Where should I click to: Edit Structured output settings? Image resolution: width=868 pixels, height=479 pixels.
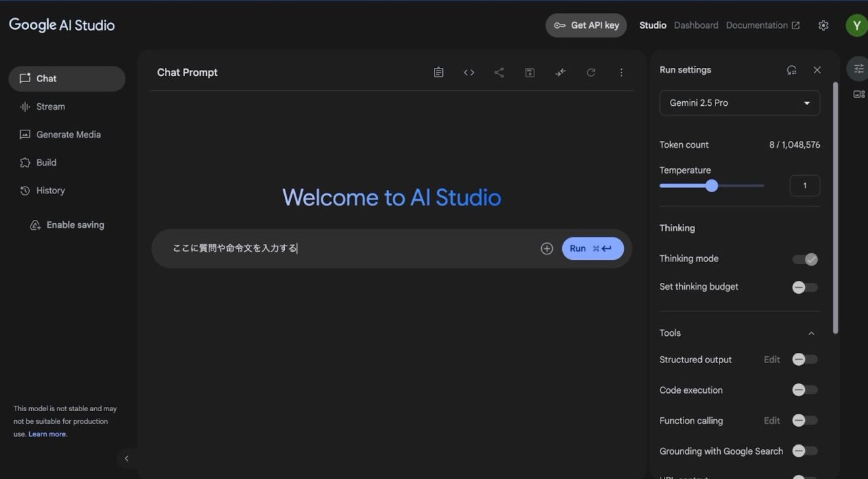[772, 360]
